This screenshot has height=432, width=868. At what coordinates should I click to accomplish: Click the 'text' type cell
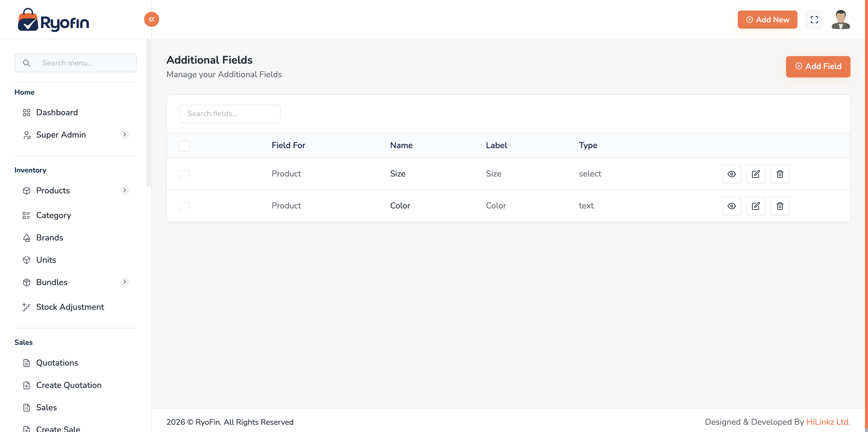coord(586,206)
